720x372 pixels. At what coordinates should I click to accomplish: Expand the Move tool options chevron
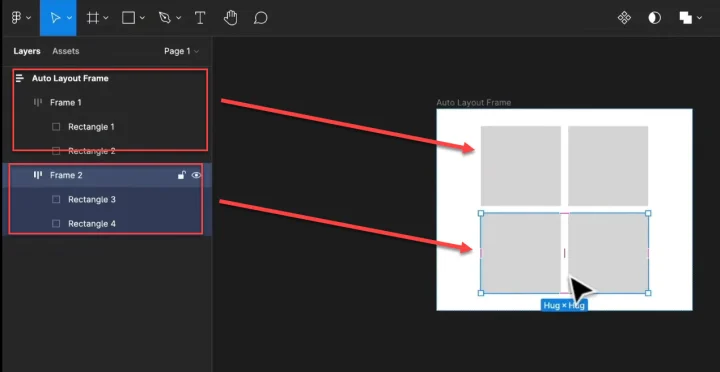click(69, 18)
